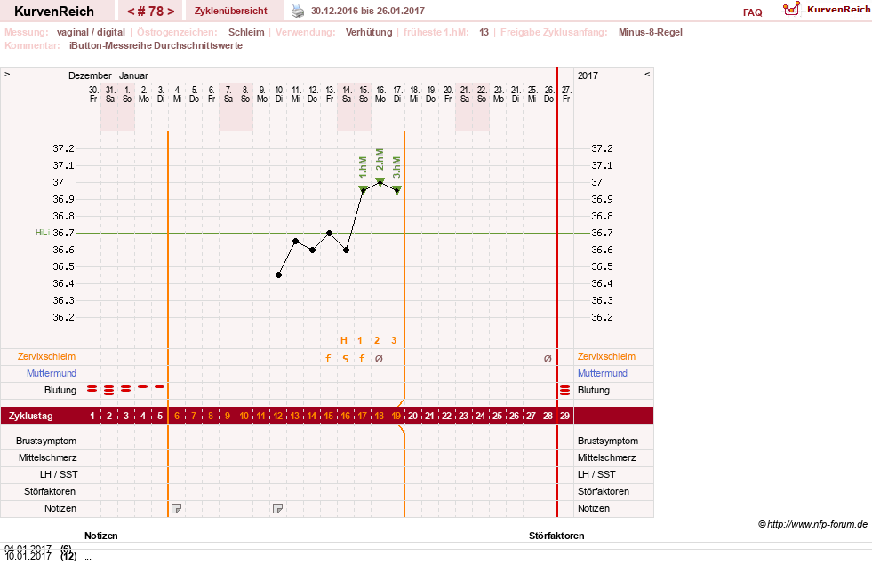Click the orange 'H' peak marker
Viewport: 872px width, 588px height.
[x=344, y=340]
